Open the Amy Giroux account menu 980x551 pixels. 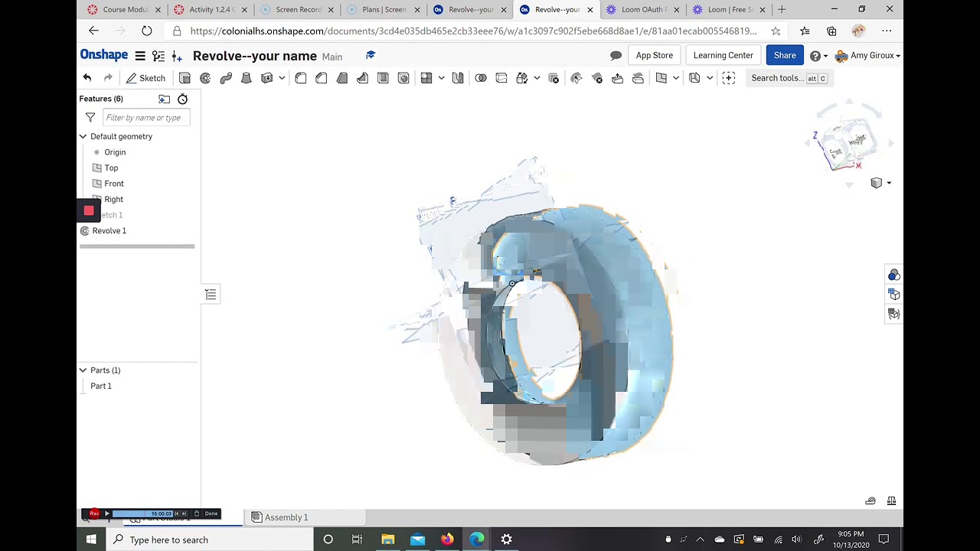click(867, 56)
